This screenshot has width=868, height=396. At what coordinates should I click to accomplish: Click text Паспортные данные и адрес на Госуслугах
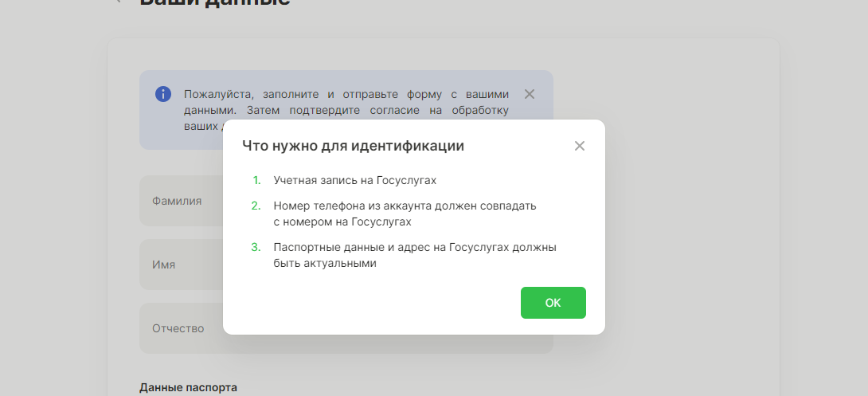391,248
